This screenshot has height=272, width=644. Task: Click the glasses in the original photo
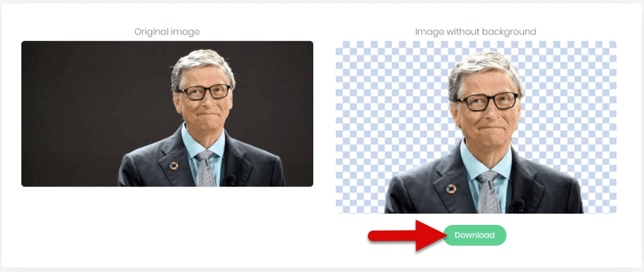tap(204, 92)
